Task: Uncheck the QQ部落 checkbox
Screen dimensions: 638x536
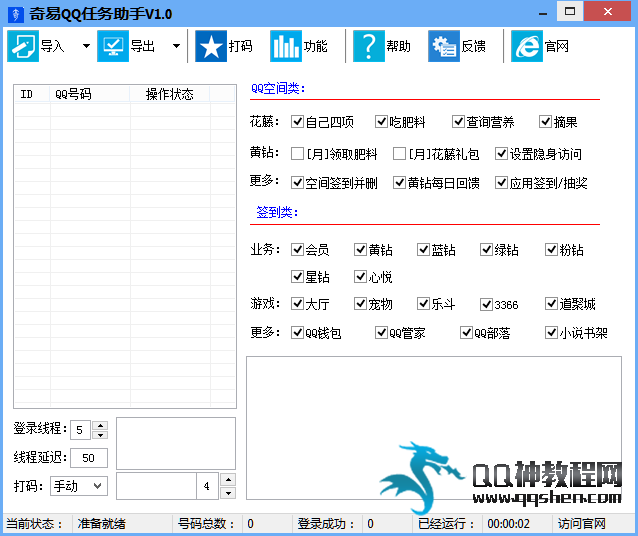Action: 466,333
